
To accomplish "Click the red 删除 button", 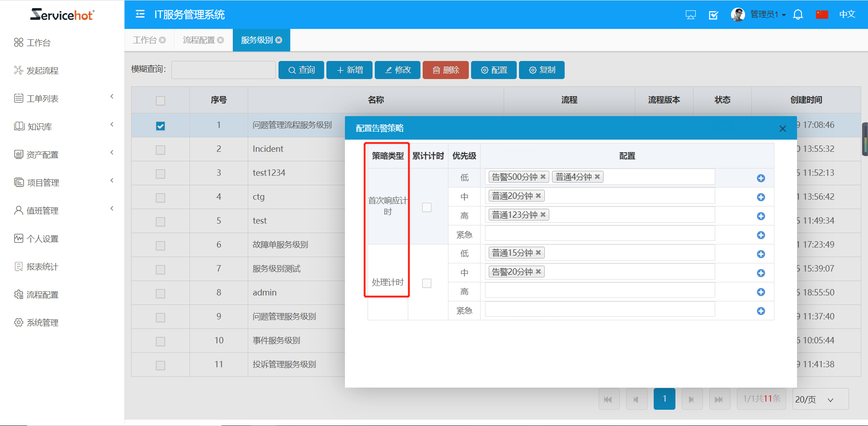I will click(445, 70).
